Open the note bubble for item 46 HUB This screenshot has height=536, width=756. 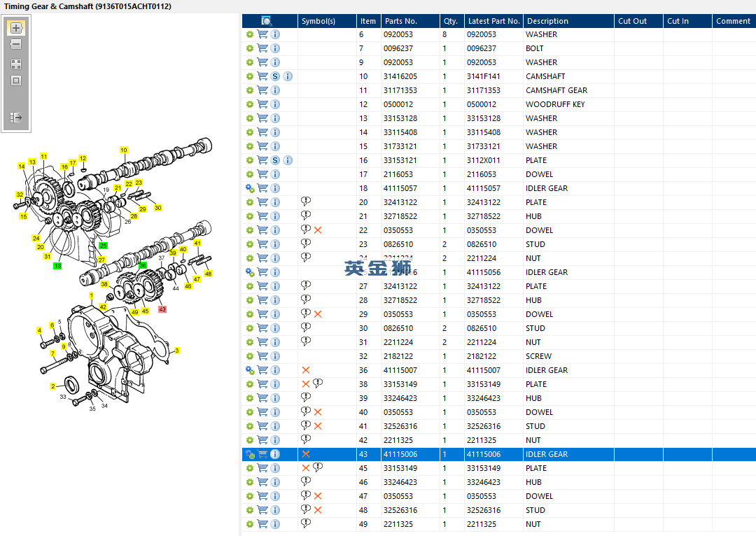(x=306, y=481)
